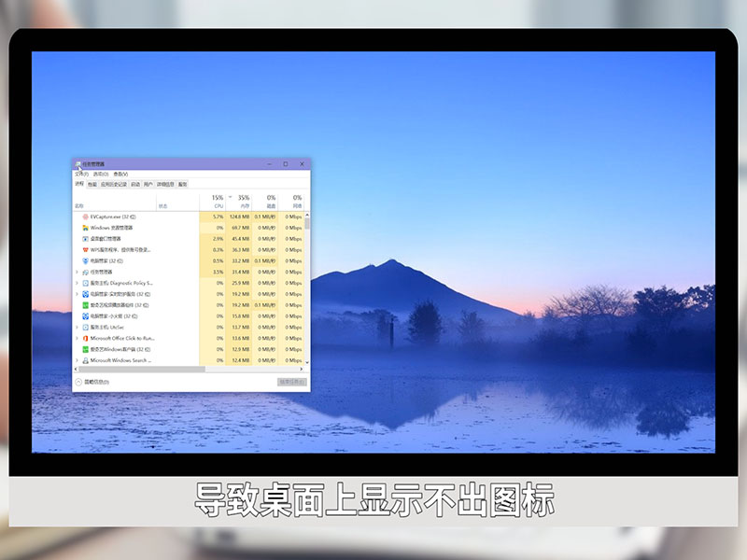Switch to the 性能 tab
This screenshot has height=560, width=747.
(92, 184)
